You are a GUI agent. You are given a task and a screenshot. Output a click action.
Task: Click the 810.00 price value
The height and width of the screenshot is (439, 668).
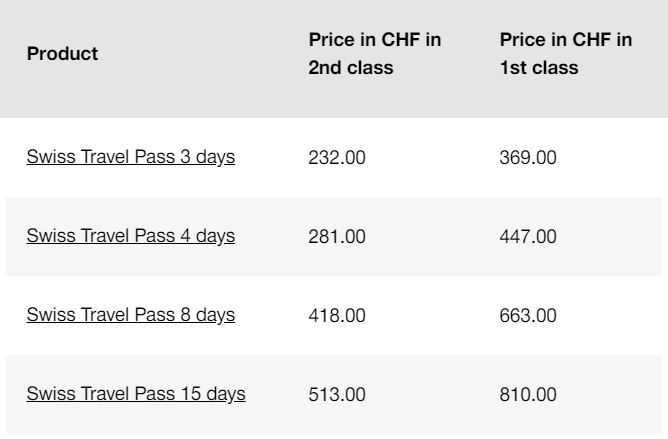(x=528, y=394)
